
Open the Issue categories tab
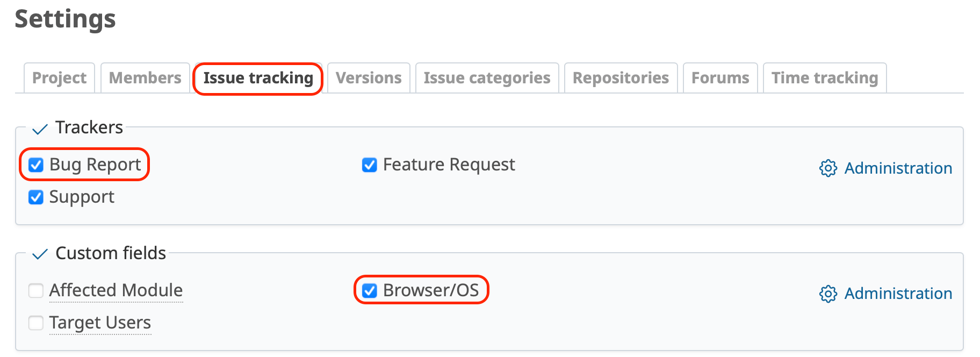click(486, 77)
